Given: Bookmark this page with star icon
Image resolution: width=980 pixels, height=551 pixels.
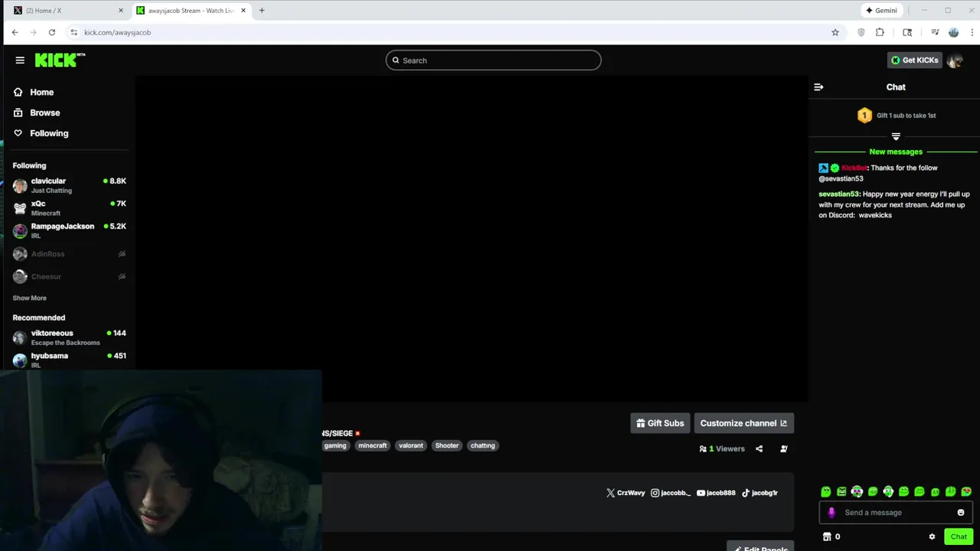Looking at the screenshot, I should click(835, 32).
